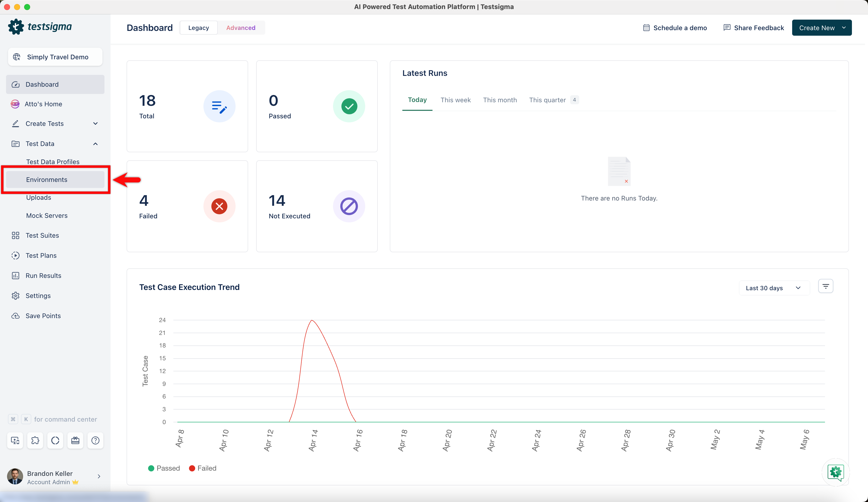Open the help question mark icon

coord(95,440)
